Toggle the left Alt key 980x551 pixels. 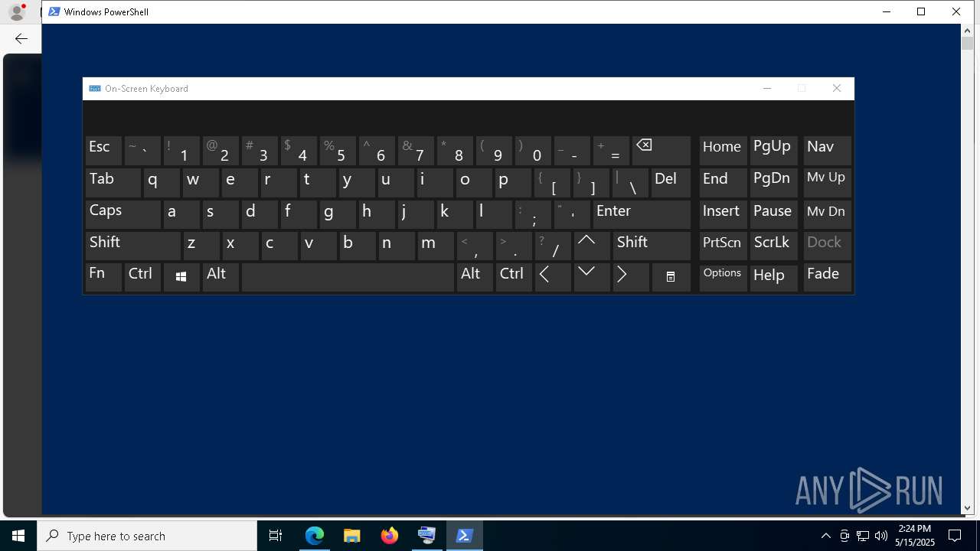pos(220,277)
